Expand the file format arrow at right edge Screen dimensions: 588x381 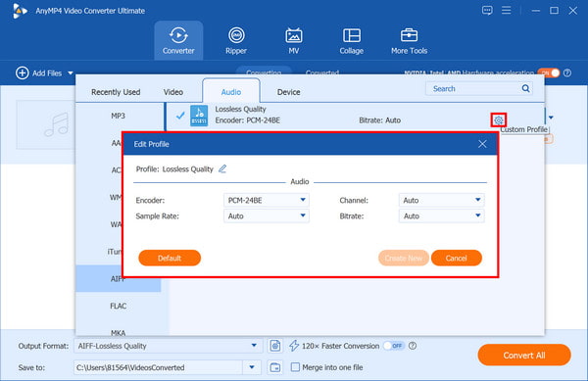coord(551,118)
